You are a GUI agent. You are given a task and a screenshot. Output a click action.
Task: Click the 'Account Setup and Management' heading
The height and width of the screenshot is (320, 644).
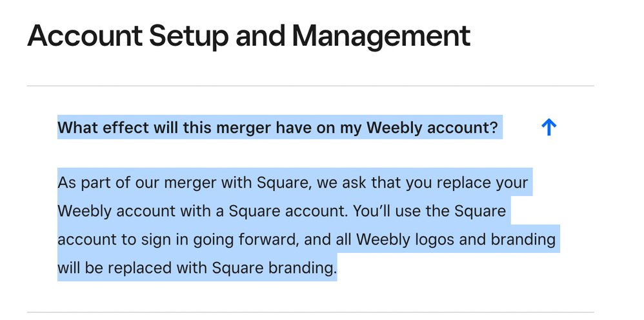tap(249, 36)
